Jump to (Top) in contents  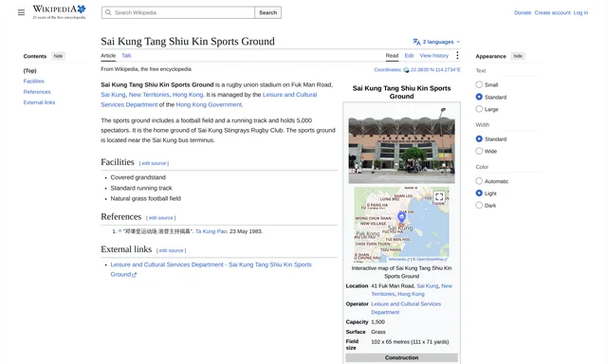(x=29, y=71)
